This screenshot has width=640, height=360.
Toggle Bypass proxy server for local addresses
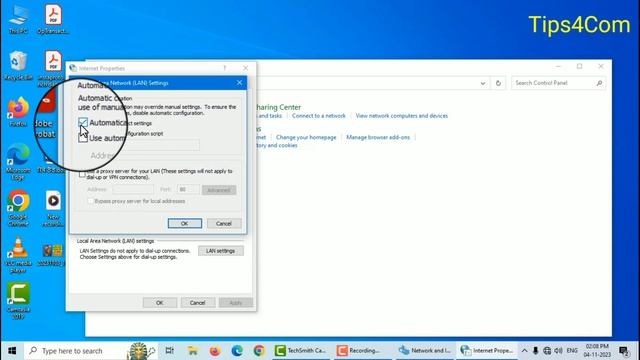pos(90,201)
